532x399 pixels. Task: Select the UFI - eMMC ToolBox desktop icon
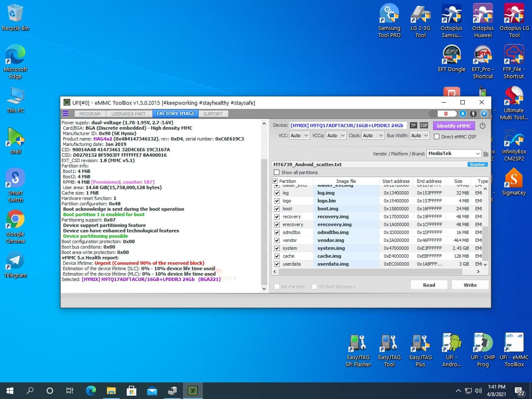(514, 350)
